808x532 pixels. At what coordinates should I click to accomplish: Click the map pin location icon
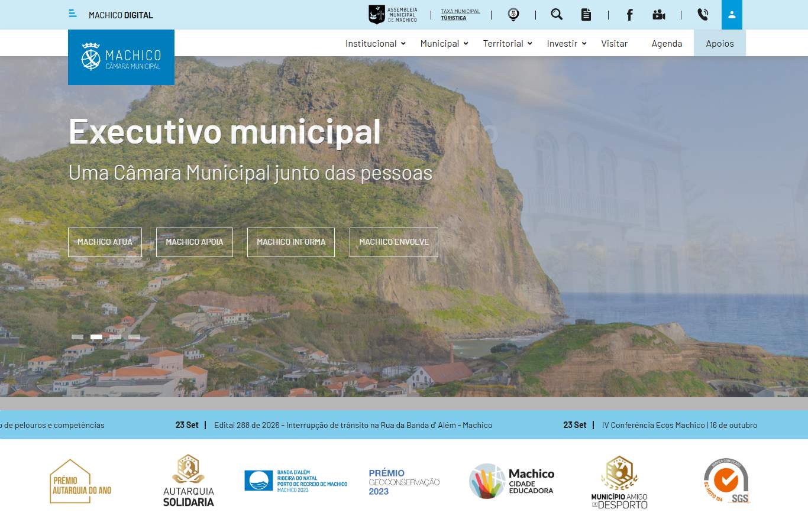[513, 15]
